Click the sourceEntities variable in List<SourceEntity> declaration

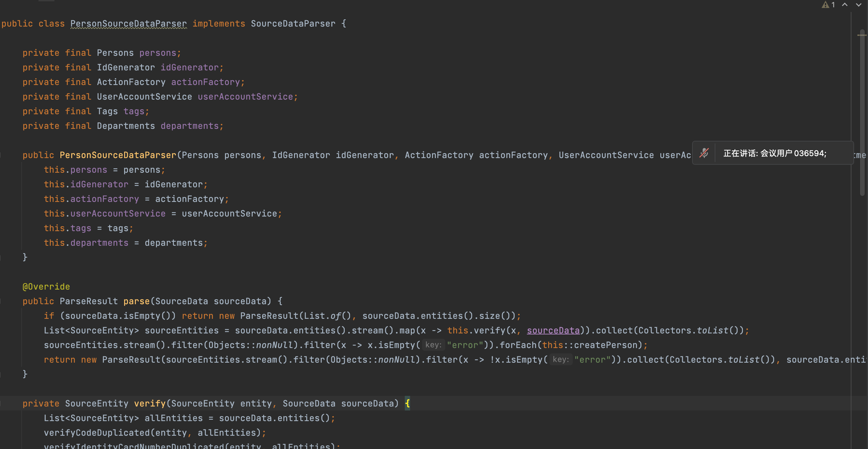tap(181, 330)
